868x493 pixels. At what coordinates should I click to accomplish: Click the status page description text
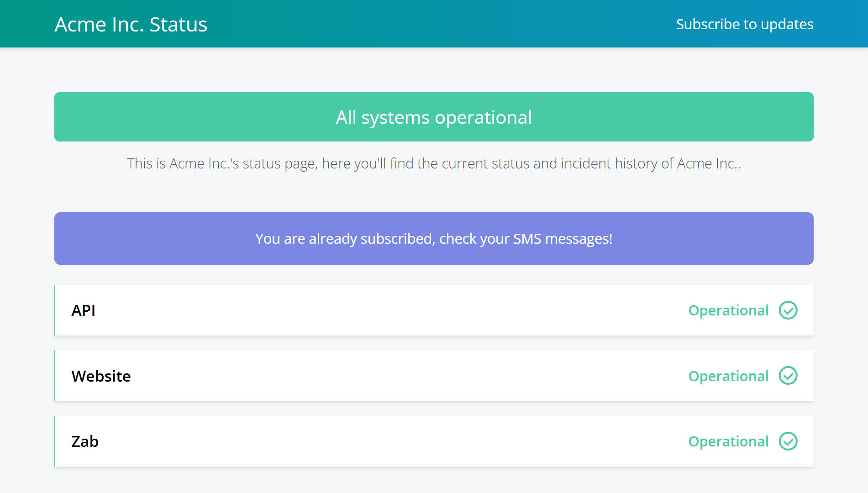click(x=433, y=163)
